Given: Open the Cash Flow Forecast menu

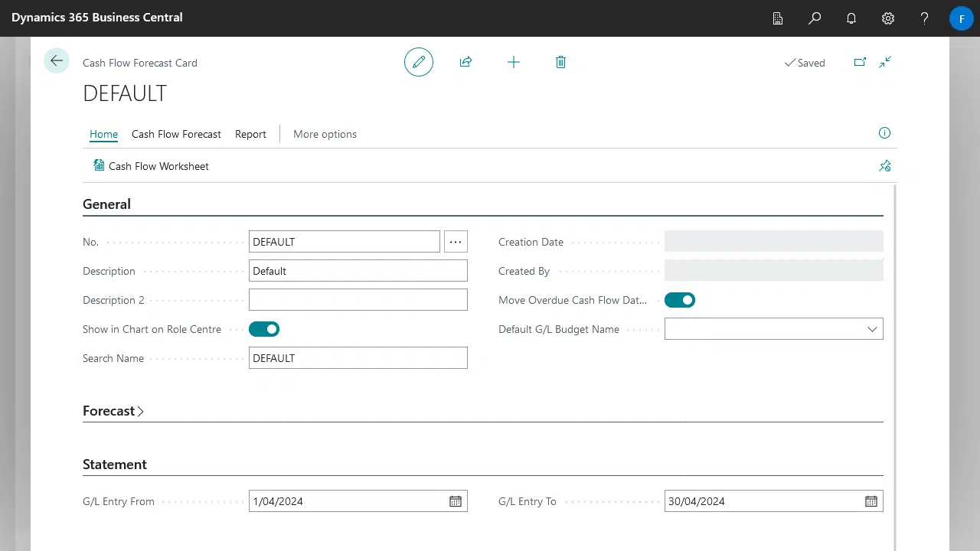Looking at the screenshot, I should click(x=176, y=134).
